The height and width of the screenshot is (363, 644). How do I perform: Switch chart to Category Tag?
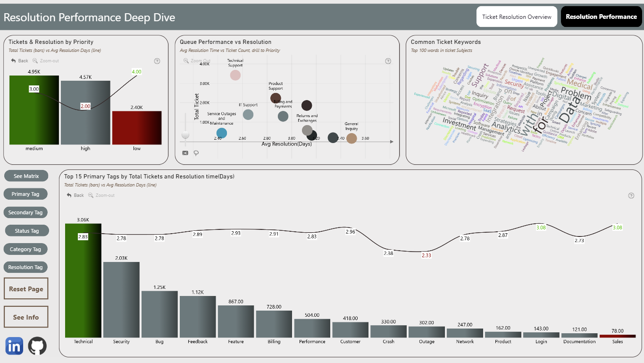click(26, 249)
